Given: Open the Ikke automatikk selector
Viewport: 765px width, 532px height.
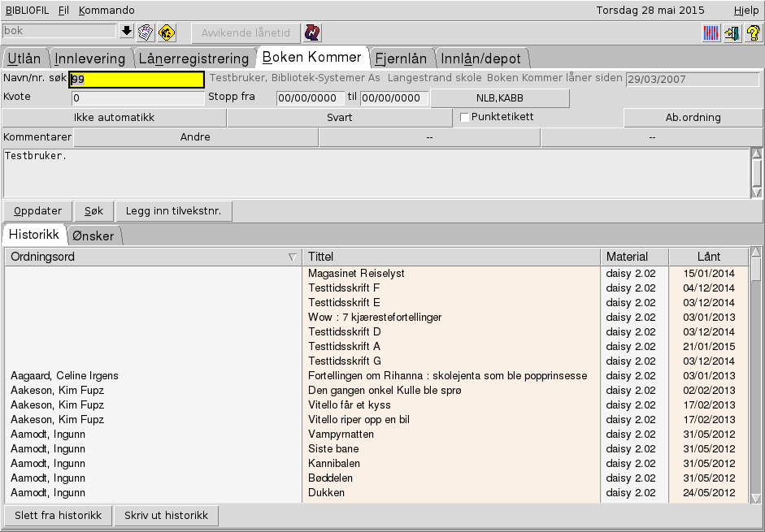Looking at the screenshot, I should point(114,118).
